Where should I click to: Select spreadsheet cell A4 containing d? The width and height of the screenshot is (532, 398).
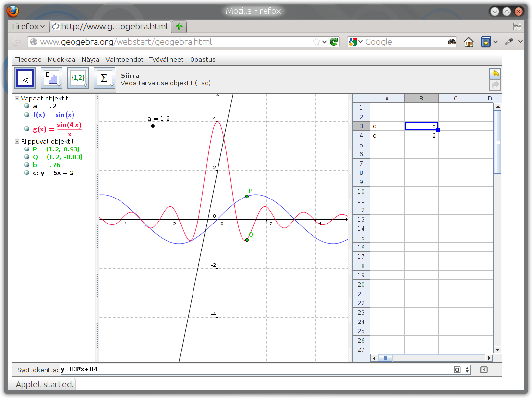click(387, 135)
